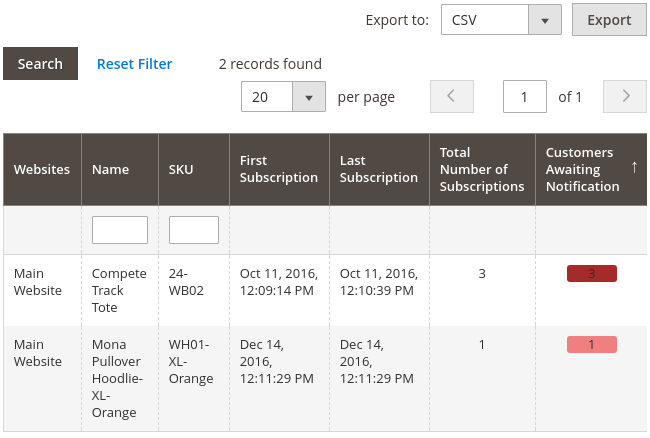Focus the SKU filter text box

[x=193, y=230]
